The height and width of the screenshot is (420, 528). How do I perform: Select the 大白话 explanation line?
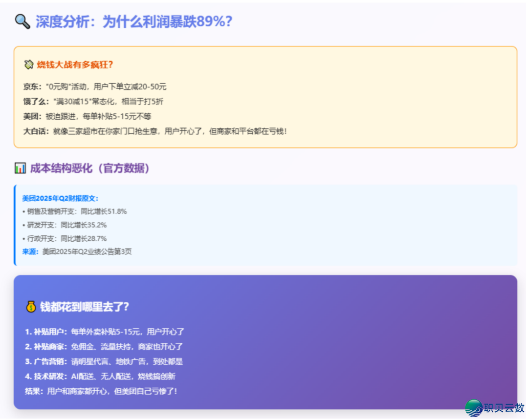tap(155, 131)
